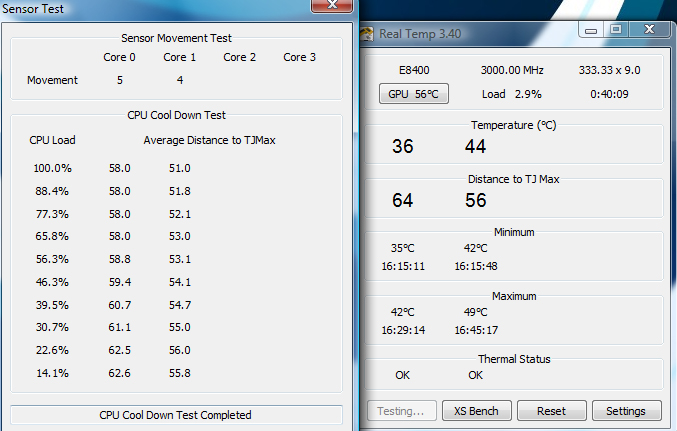Click the minimum time 16:15:11
The height and width of the screenshot is (431, 677).
tap(403, 266)
